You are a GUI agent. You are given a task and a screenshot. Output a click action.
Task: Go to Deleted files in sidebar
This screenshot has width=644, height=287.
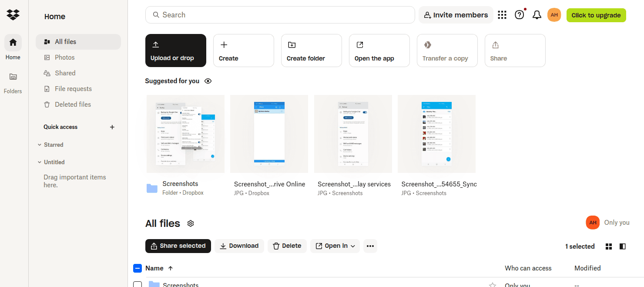coord(78,105)
